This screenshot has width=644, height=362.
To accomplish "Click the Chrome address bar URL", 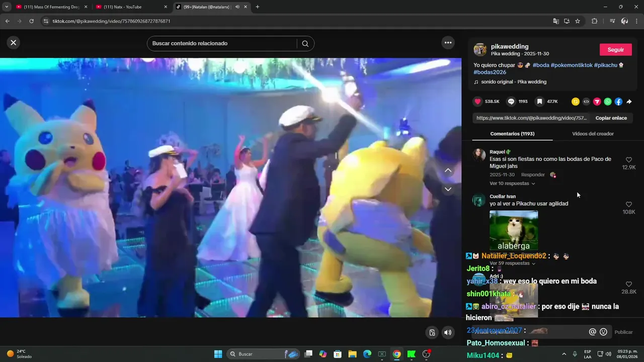I will [x=111, y=21].
